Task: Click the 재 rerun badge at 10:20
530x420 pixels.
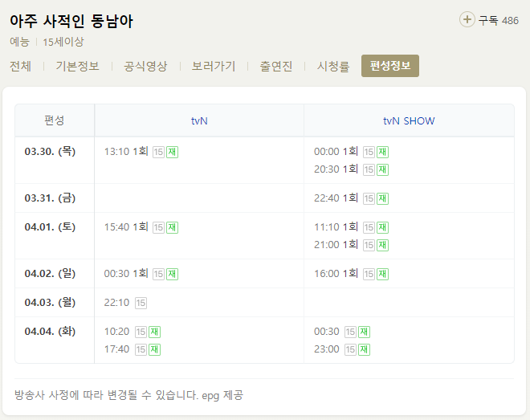Action: pos(154,332)
